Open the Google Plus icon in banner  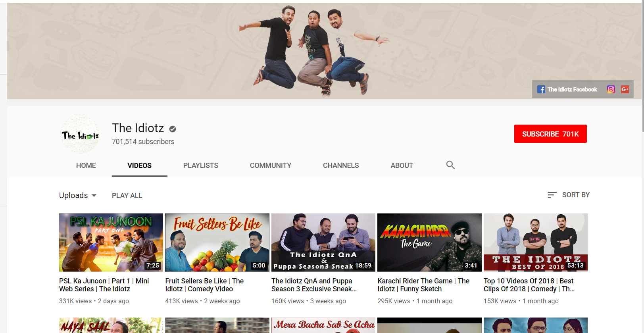[x=625, y=89]
